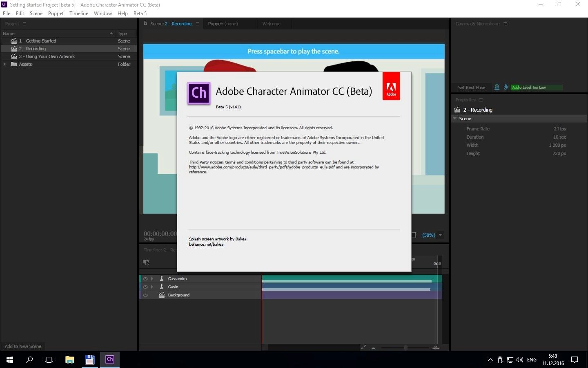Screen dimensions: 588x368
Task: Open the Window menu
Action: pos(103,13)
